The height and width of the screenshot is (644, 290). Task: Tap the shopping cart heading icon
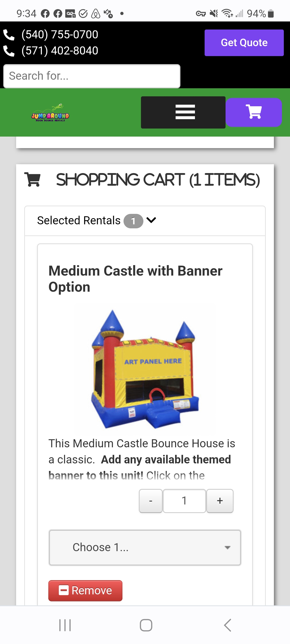pyautogui.click(x=32, y=180)
